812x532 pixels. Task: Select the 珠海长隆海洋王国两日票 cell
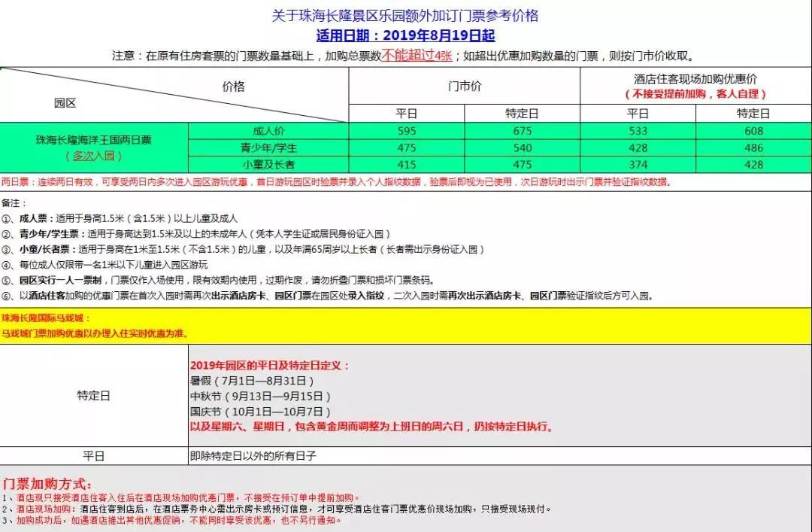coord(94,147)
